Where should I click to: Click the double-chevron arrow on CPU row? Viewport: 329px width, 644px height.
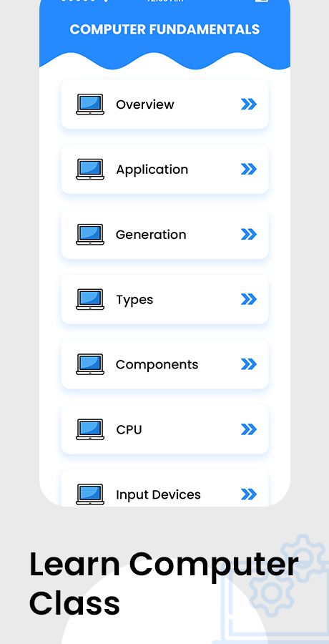248,429
